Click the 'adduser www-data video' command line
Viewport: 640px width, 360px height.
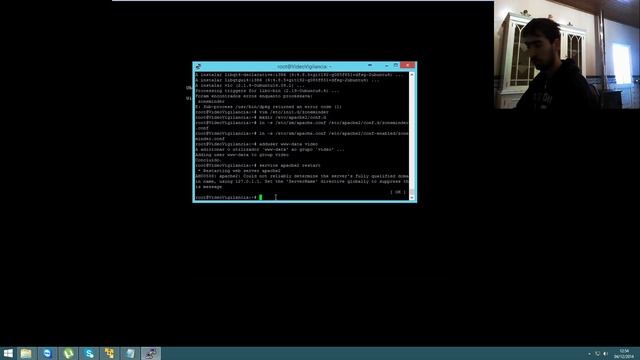tap(256, 144)
